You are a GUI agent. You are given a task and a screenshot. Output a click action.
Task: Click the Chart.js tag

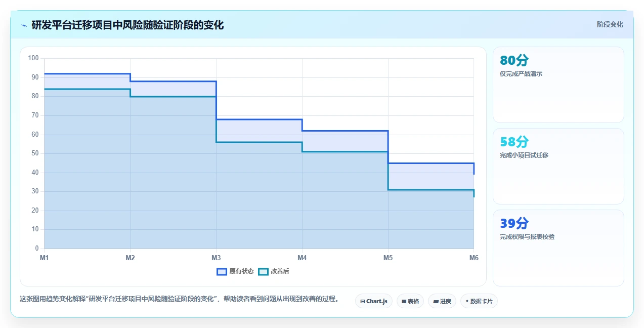374,301
